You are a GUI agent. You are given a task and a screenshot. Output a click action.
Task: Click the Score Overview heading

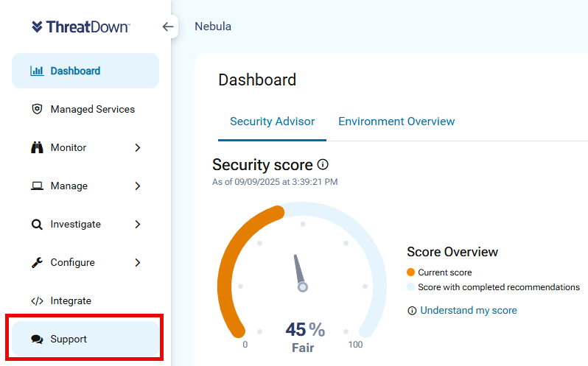[x=452, y=252]
